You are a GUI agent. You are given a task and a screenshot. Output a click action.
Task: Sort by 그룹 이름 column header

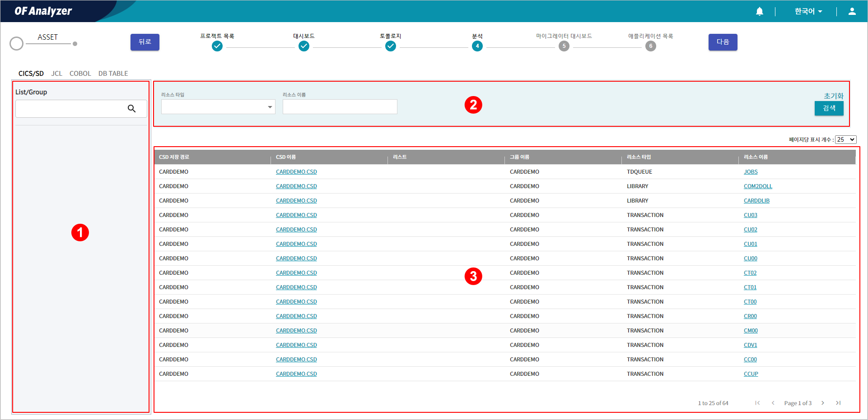coord(519,157)
